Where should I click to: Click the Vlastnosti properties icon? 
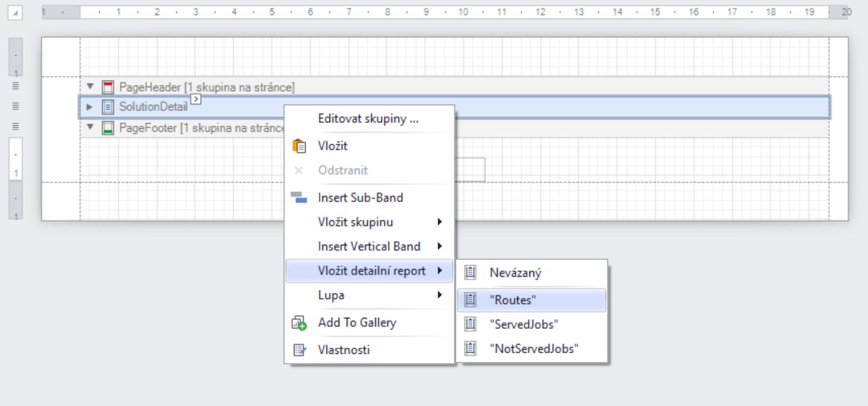pos(299,350)
